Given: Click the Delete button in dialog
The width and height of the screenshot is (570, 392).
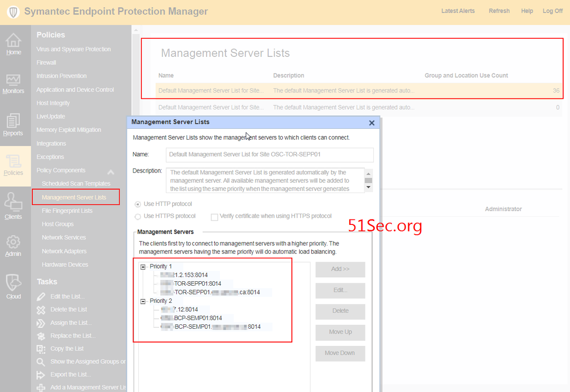Looking at the screenshot, I should [x=340, y=311].
